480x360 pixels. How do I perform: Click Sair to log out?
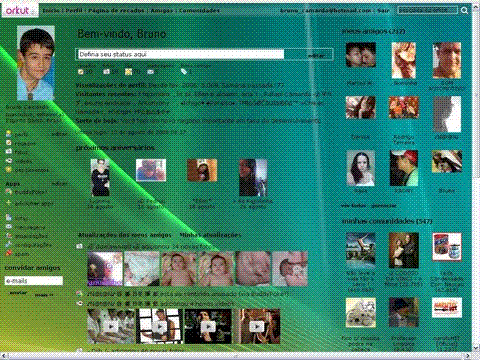[383, 11]
